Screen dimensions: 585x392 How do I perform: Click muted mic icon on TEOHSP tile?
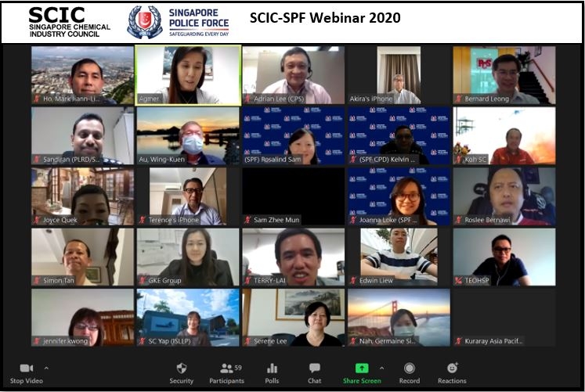pos(458,280)
